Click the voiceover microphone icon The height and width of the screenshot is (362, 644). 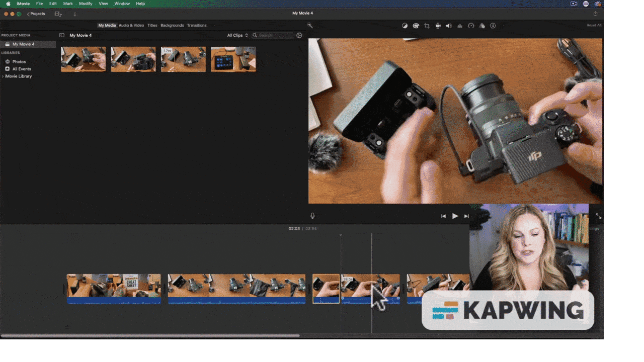[312, 216]
